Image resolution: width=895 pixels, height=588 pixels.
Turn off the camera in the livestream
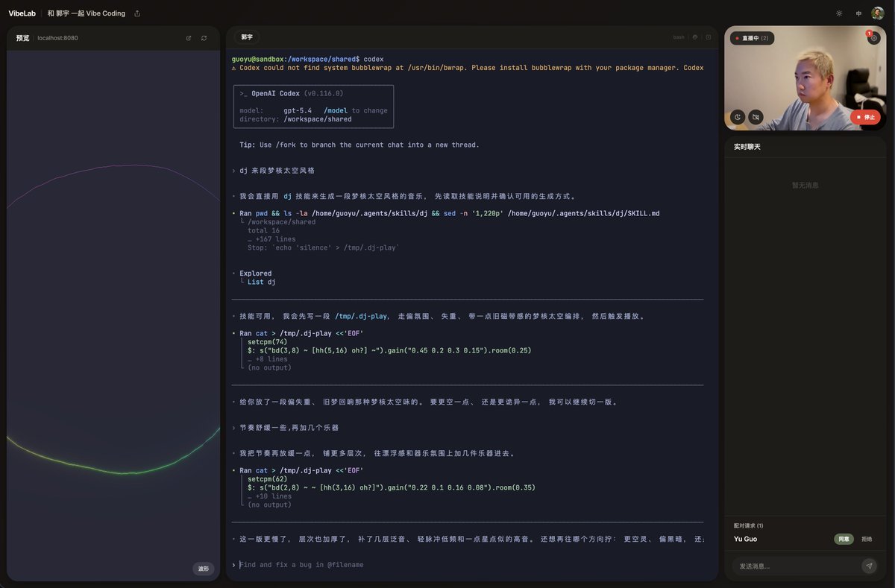(x=755, y=117)
